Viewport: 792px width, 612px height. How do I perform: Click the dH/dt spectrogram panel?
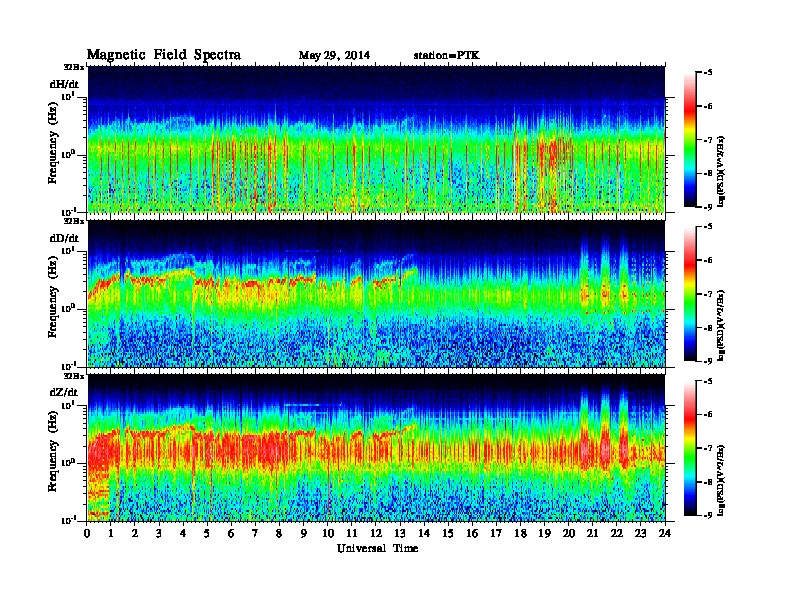click(x=376, y=139)
